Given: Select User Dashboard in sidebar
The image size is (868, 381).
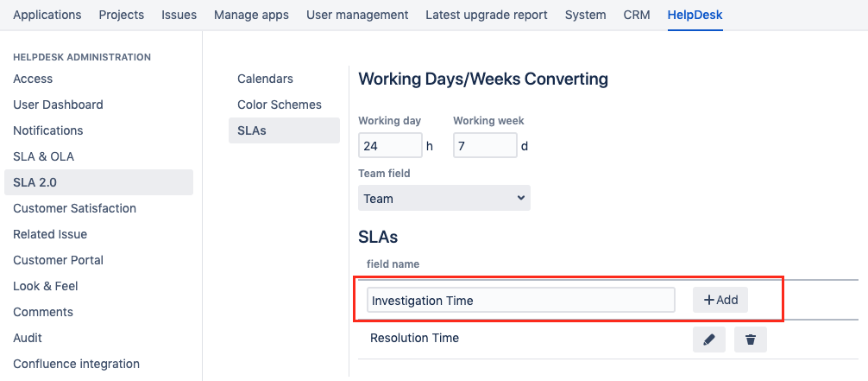Looking at the screenshot, I should [x=58, y=105].
